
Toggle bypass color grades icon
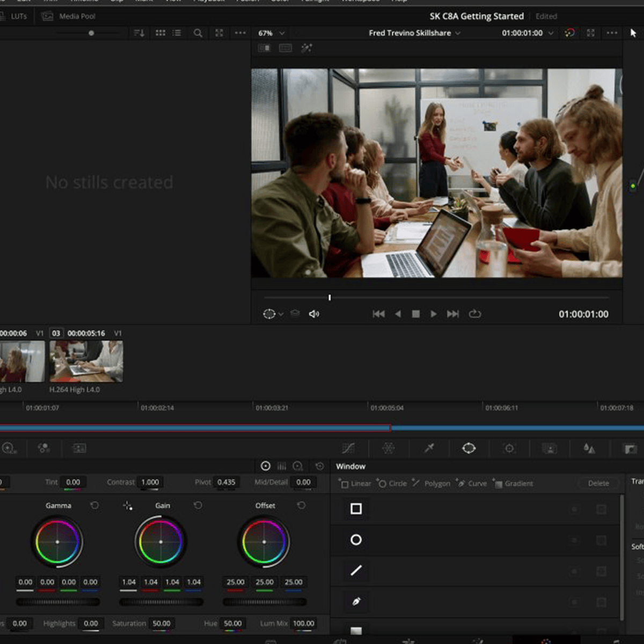(x=569, y=33)
